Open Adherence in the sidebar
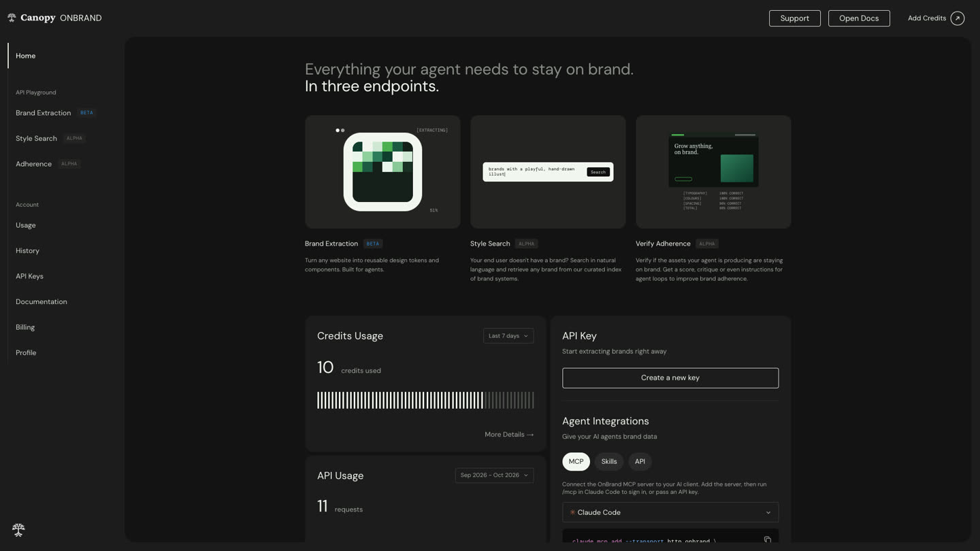 point(34,164)
